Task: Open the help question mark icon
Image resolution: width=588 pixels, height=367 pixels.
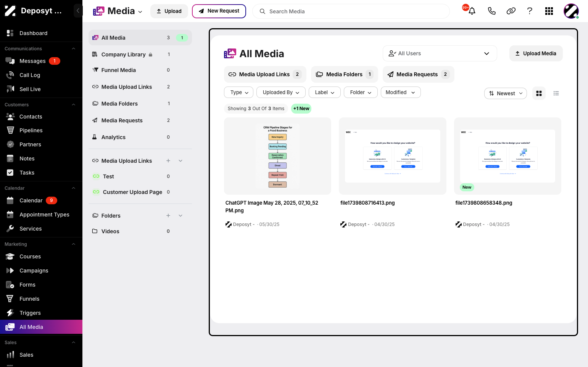Action: 530,11
